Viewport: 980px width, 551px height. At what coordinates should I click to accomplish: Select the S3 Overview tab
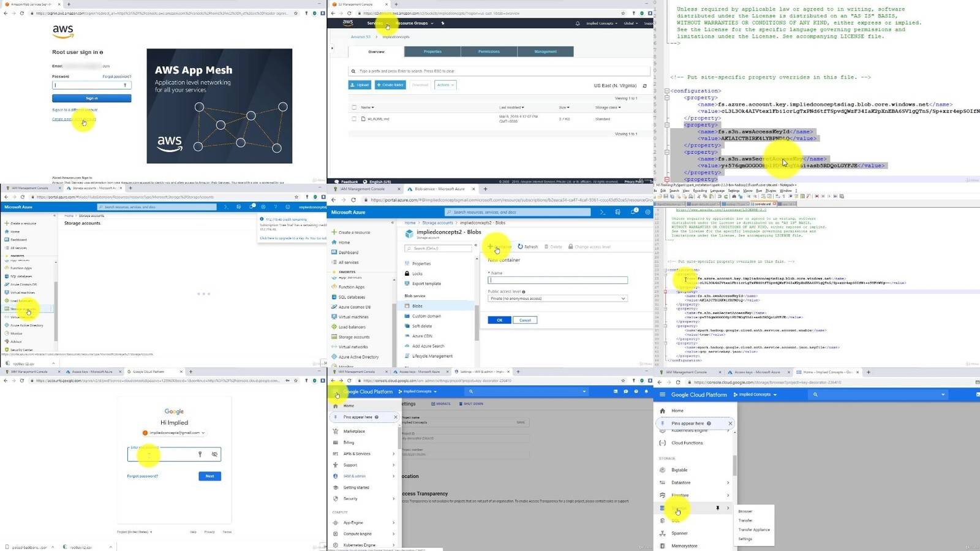coord(376,51)
